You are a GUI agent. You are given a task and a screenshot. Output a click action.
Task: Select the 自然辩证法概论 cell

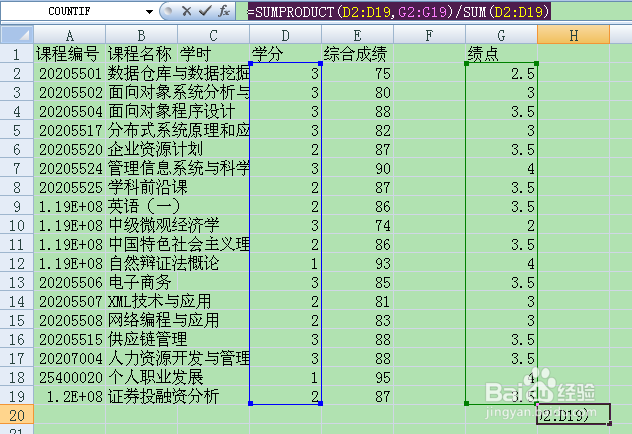pos(141,264)
